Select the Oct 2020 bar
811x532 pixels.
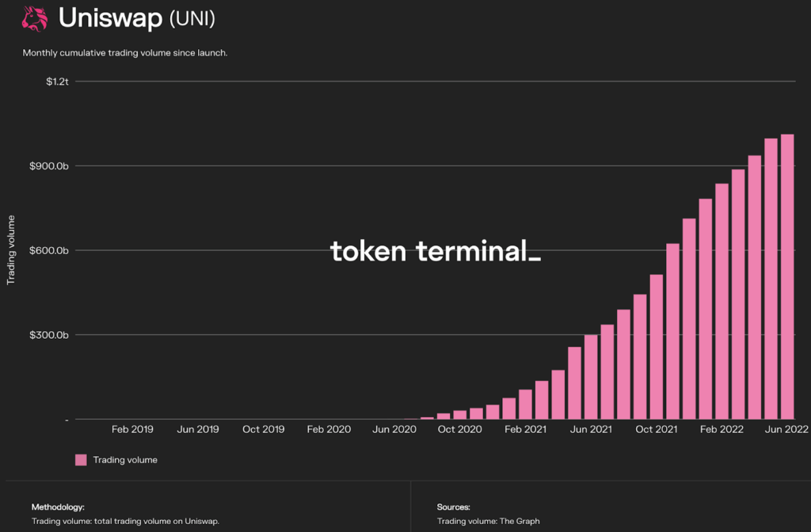coord(460,414)
